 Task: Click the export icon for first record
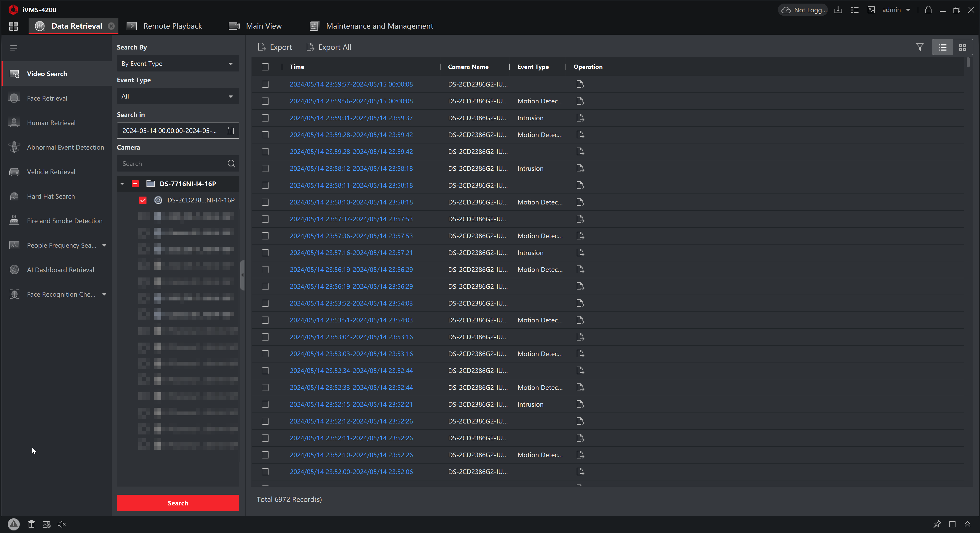click(x=580, y=84)
